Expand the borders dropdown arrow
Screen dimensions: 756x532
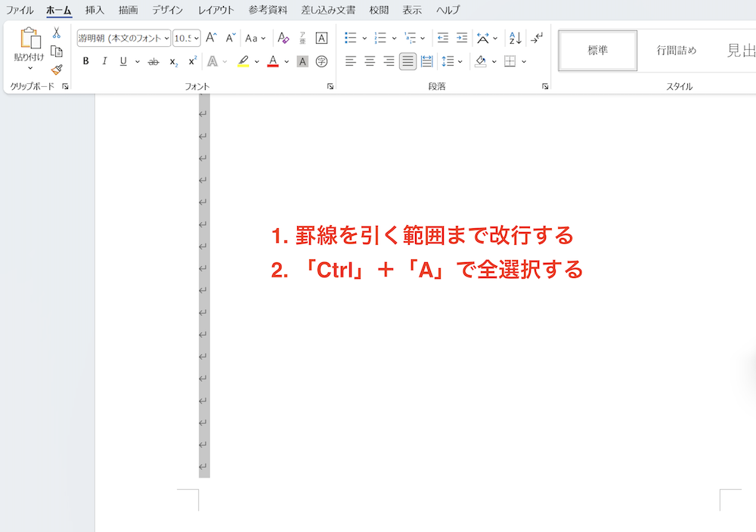tap(524, 62)
